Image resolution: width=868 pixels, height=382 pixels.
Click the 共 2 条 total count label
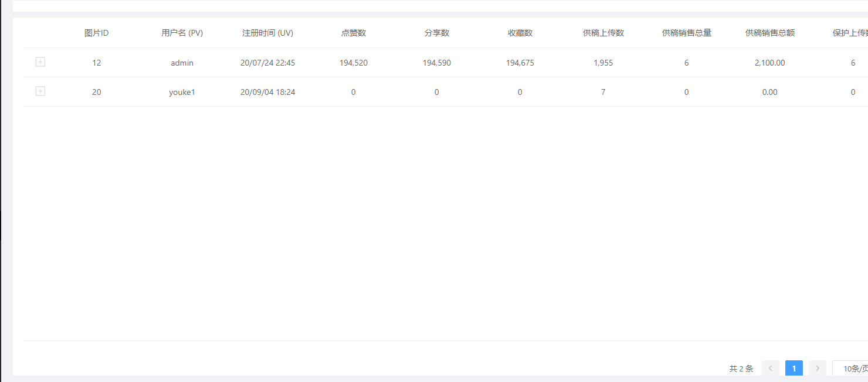coord(741,368)
